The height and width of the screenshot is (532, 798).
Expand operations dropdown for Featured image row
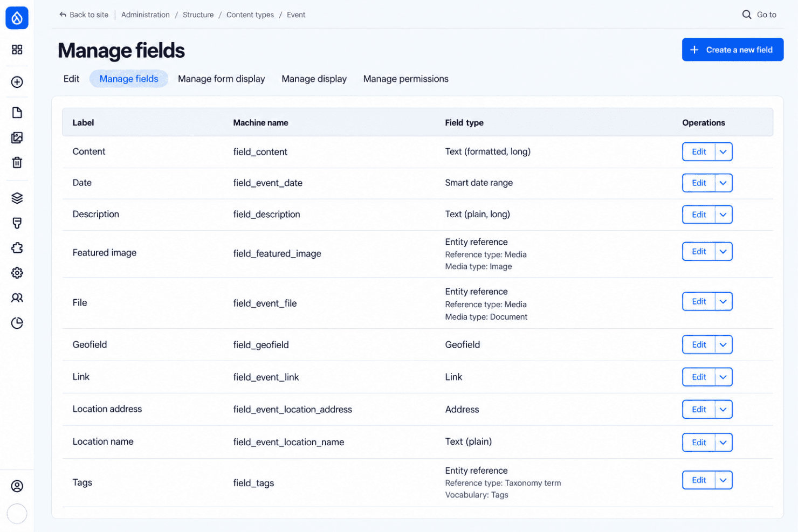pos(724,252)
